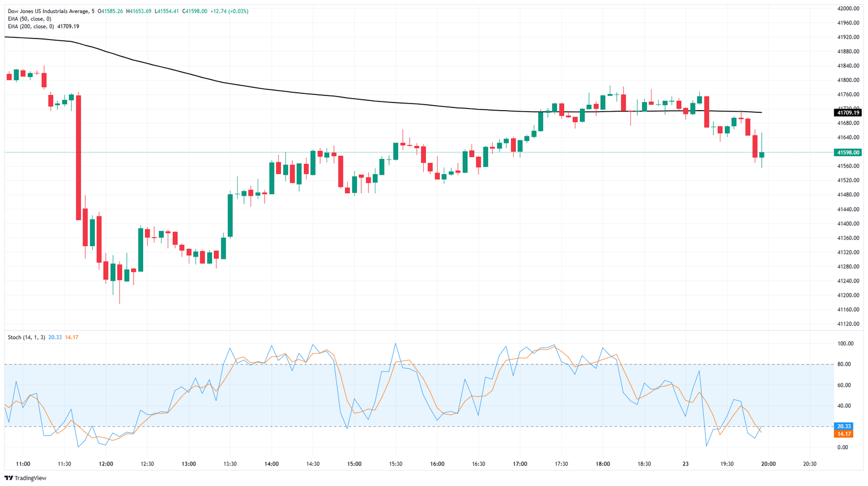Click the 42000.00 price axis label
868x486 pixels.
[x=848, y=9]
